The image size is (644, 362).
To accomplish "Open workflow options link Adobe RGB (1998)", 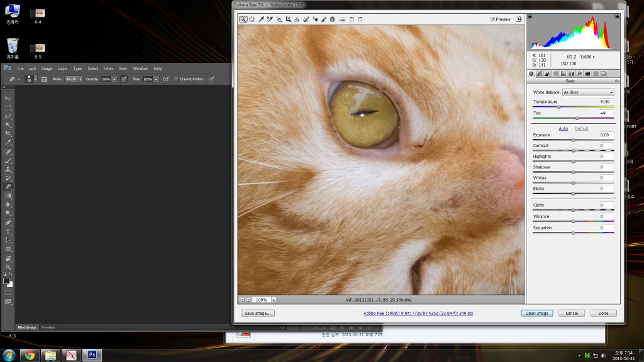I will click(x=418, y=313).
